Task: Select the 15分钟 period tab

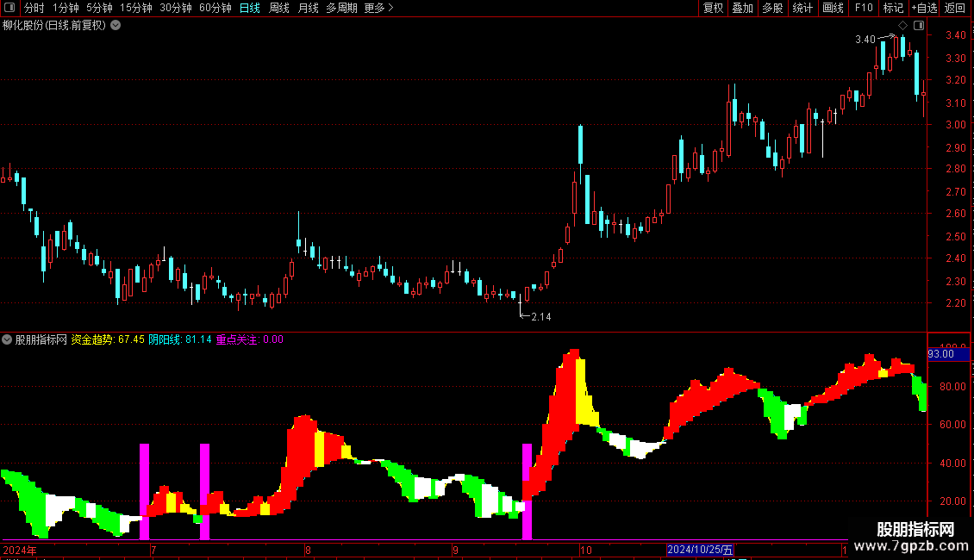Action: (136, 8)
